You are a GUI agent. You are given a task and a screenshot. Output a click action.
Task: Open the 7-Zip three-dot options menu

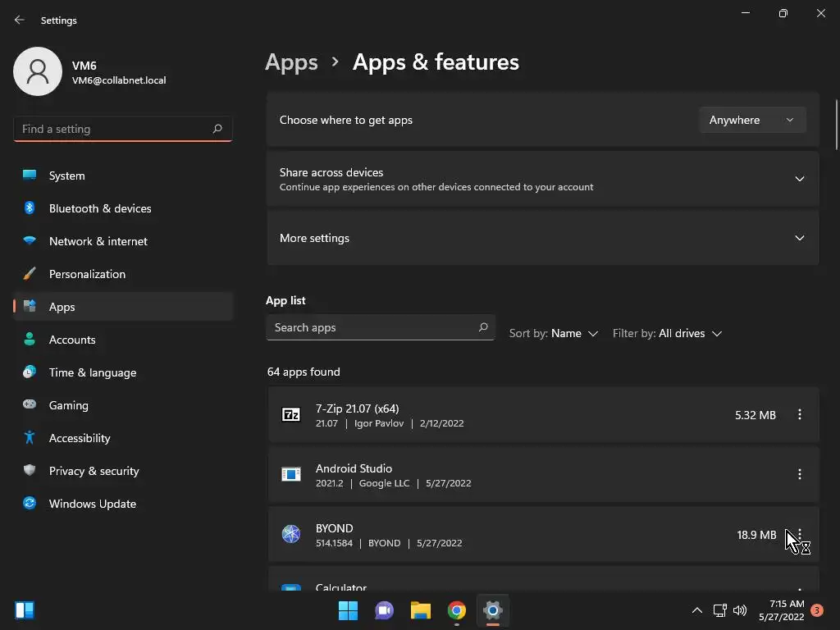(x=799, y=415)
